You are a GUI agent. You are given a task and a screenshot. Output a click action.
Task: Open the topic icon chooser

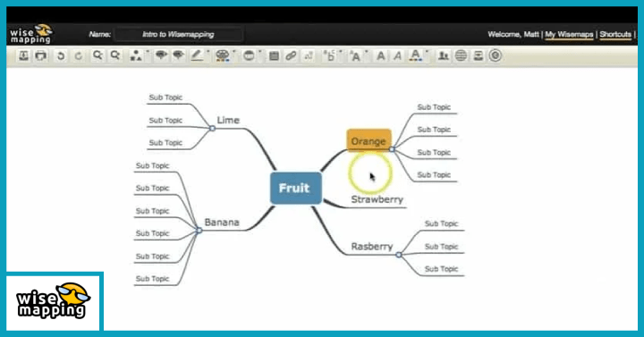click(x=249, y=55)
